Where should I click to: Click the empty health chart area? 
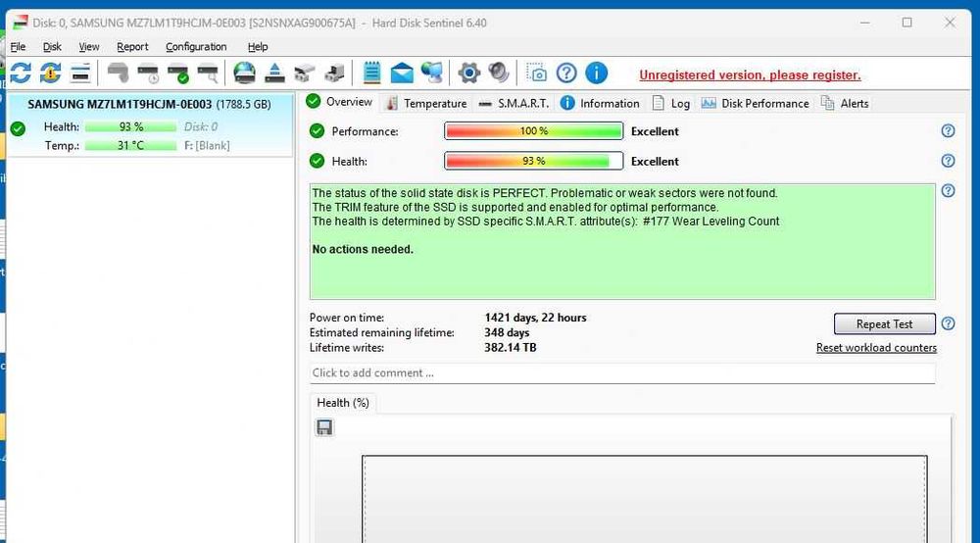(x=645, y=499)
